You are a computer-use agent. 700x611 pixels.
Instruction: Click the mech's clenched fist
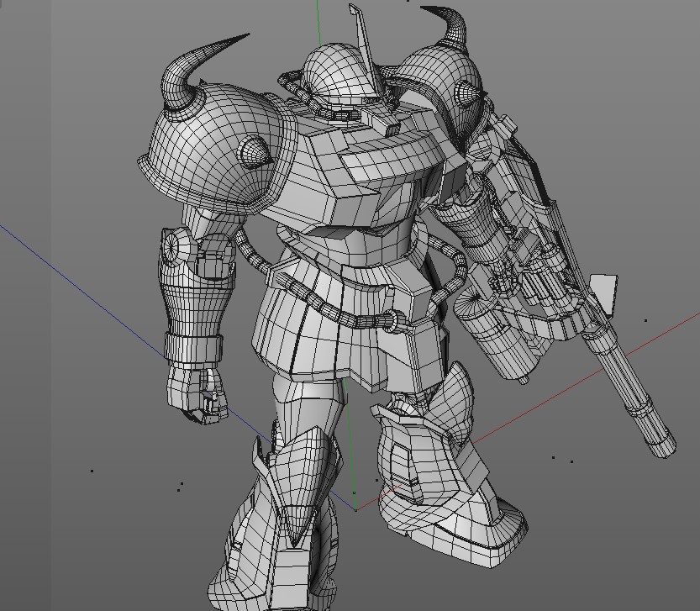197,395
